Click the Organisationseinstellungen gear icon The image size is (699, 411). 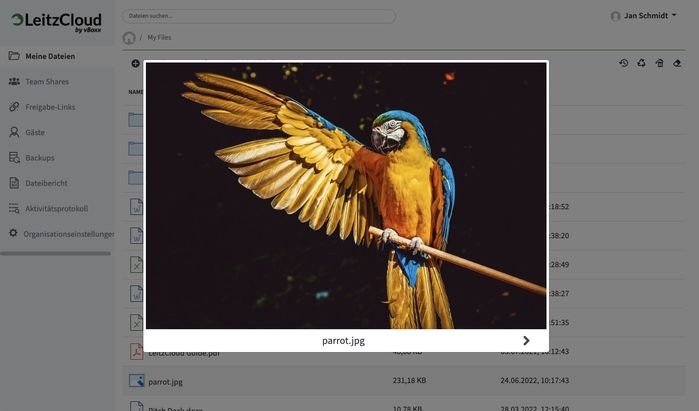point(13,233)
